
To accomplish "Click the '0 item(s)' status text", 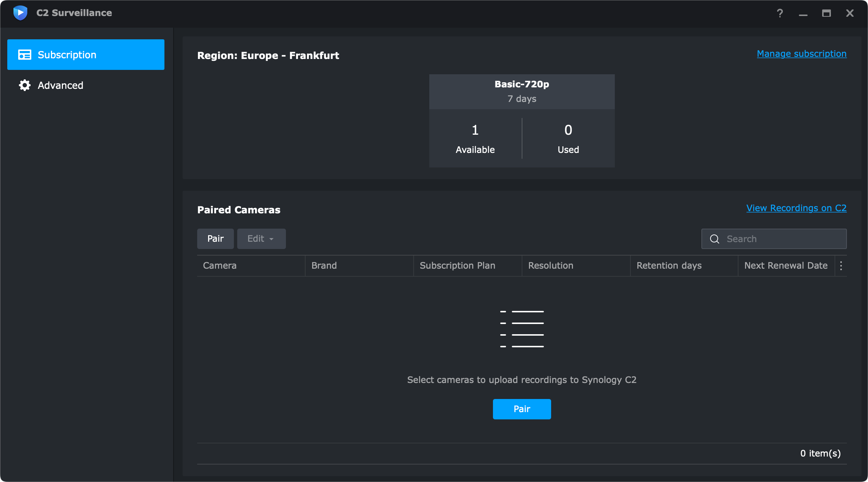I will 820,454.
